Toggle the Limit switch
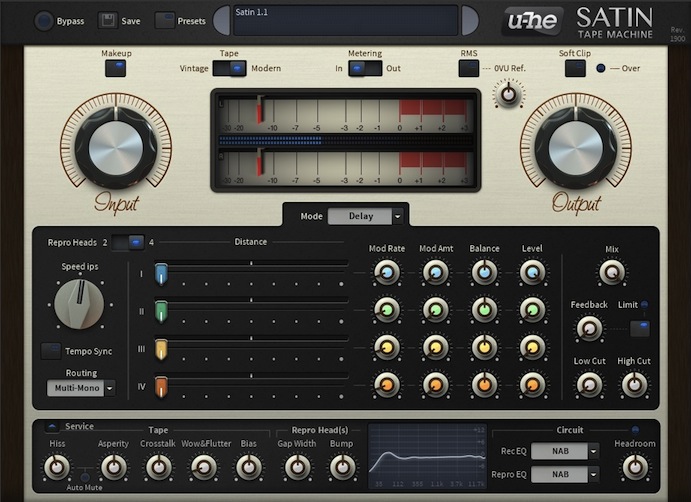Viewport: 691px width, 502px height. click(x=639, y=328)
